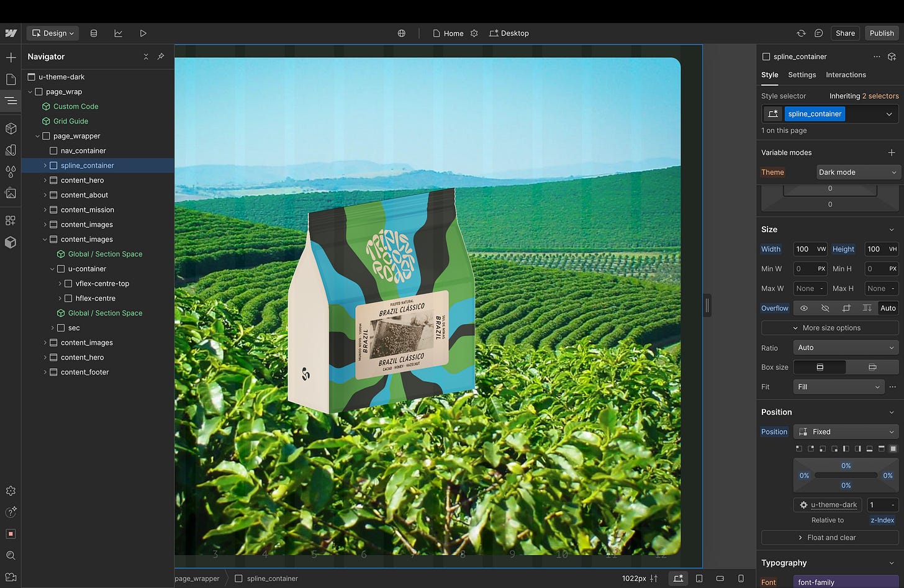Viewport: 904px width, 588px height.
Task: Open the Apps grid icon
Action: (x=11, y=220)
